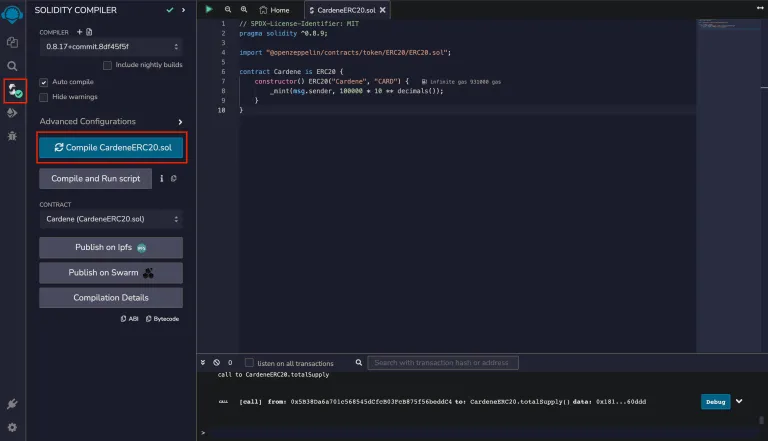Expand transaction details chevron next to Debug
This screenshot has width=768, height=441.
(739, 401)
